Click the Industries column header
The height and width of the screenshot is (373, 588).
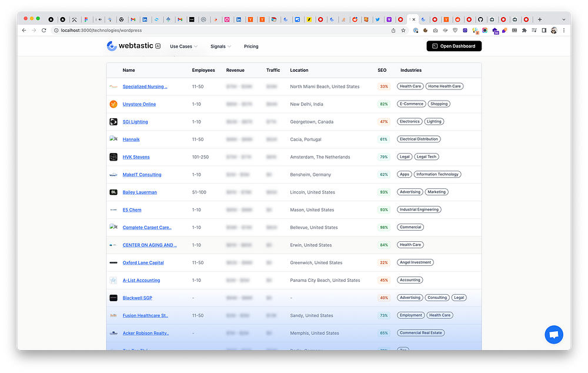[411, 70]
